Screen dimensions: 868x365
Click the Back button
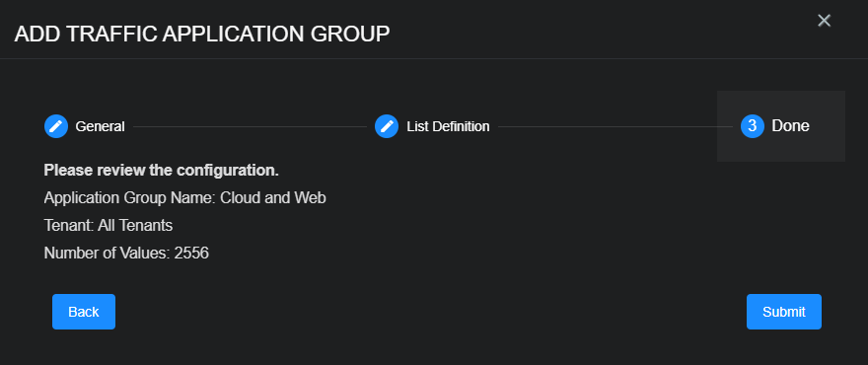click(84, 312)
